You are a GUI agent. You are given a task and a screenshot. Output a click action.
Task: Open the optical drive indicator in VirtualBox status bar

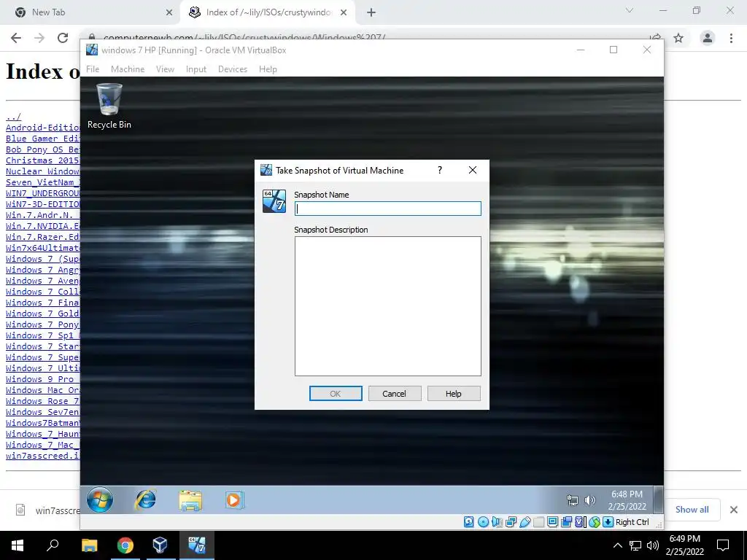(483, 522)
